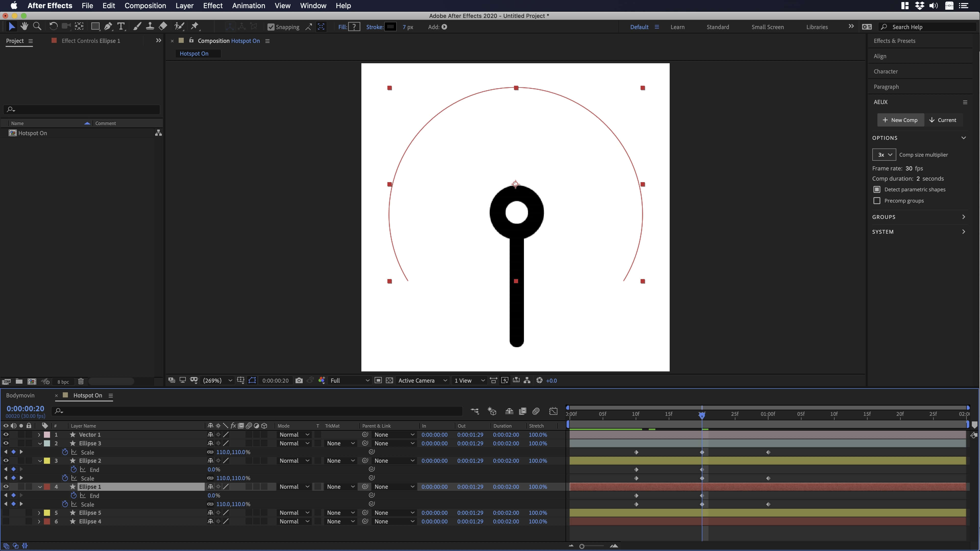
Task: Select the Clone Stamp tool
Action: 150,26
